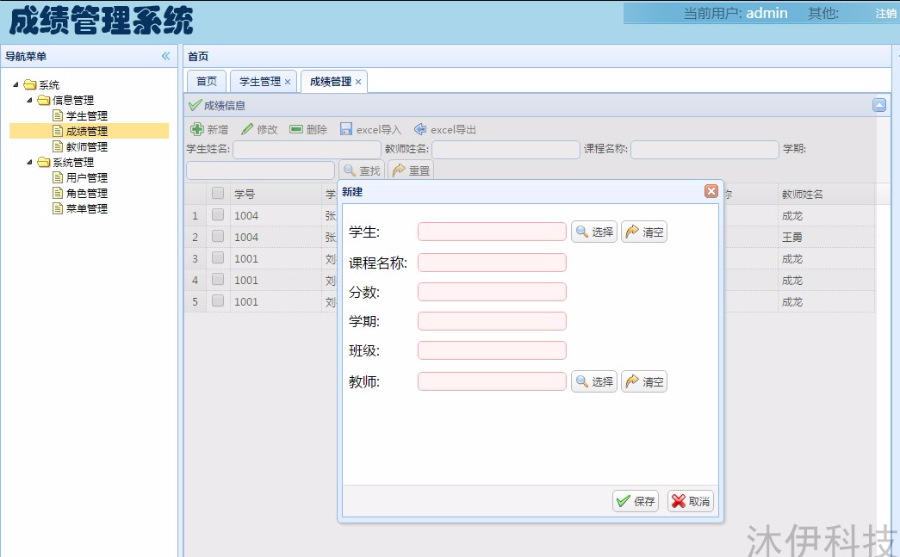Click the 修改 edit pencil button
Image resolution: width=900 pixels, height=557 pixels.
click(x=259, y=129)
